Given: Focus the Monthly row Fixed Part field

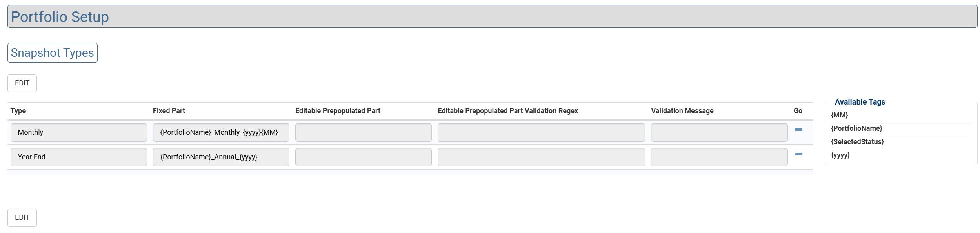Looking at the screenshot, I should (x=221, y=132).
